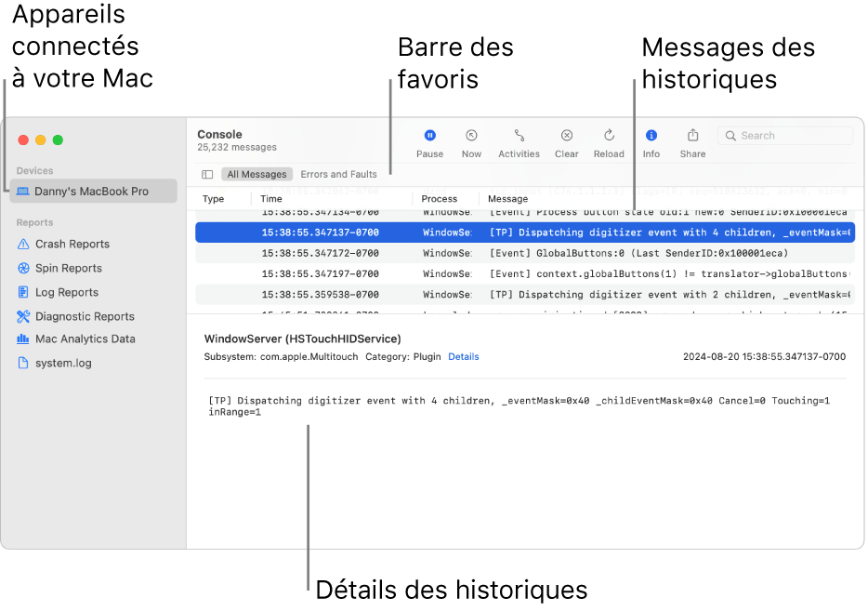Minimize the Console window

coord(40,140)
